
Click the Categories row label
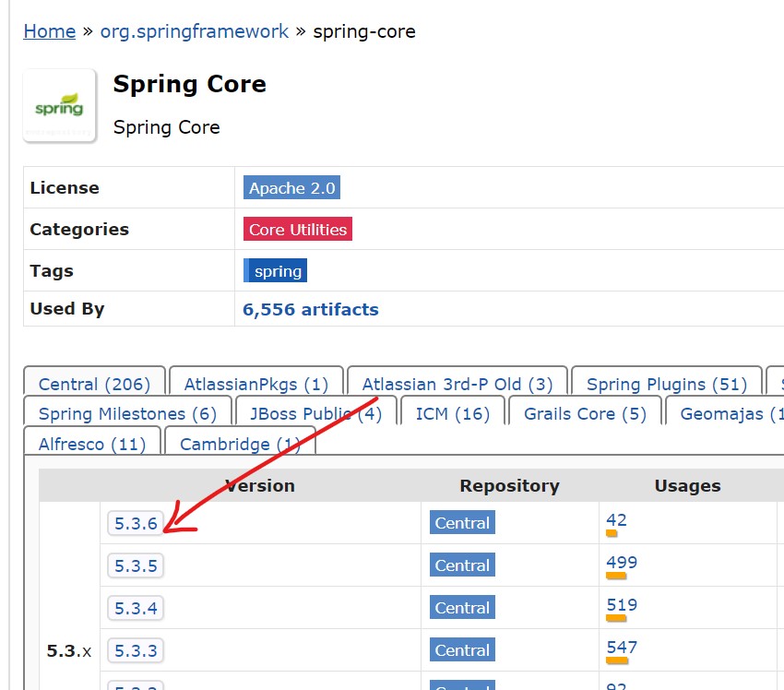coord(79,229)
